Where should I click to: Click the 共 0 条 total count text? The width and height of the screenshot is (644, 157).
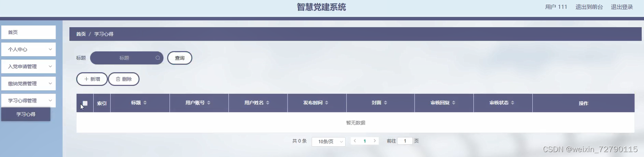click(299, 141)
